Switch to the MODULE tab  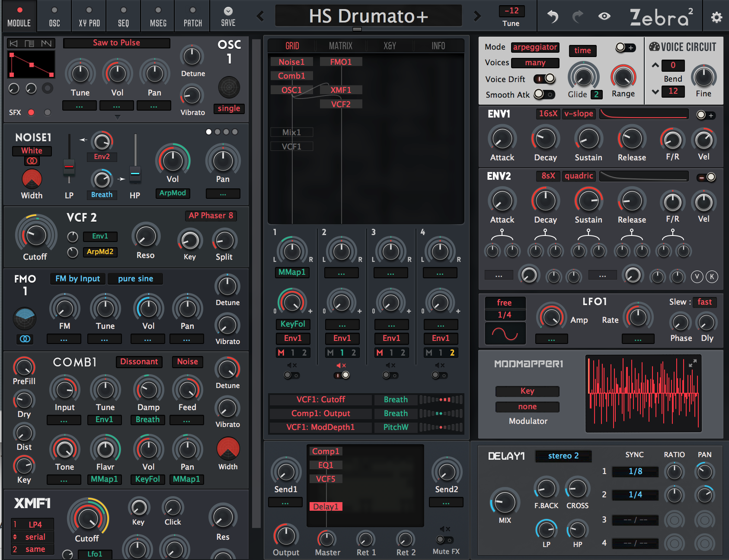click(x=19, y=16)
